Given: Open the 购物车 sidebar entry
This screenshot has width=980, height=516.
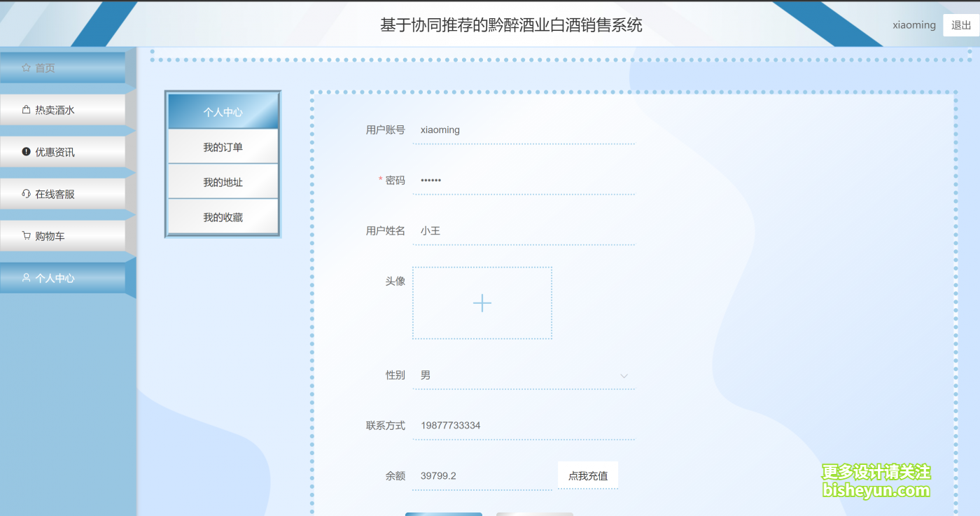Looking at the screenshot, I should (x=62, y=236).
